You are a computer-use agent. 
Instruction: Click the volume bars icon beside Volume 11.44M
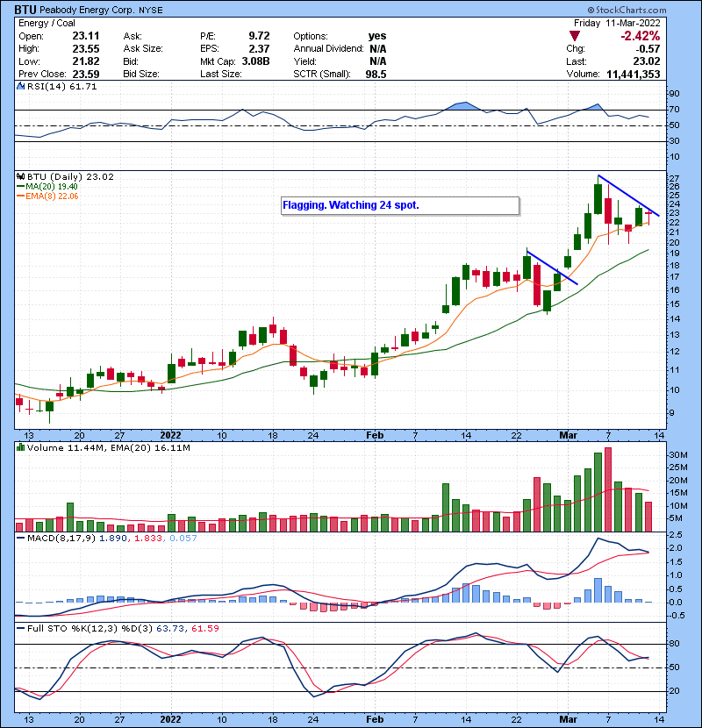coord(20,447)
